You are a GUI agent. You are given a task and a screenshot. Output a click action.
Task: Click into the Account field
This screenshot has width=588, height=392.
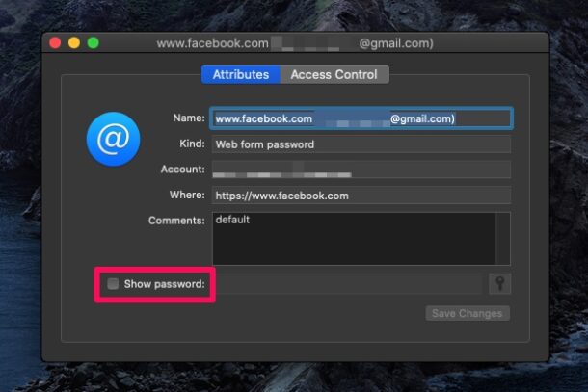click(x=361, y=170)
